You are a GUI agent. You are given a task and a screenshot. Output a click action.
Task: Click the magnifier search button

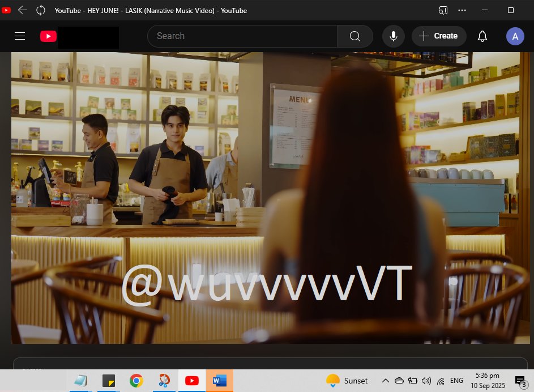355,36
